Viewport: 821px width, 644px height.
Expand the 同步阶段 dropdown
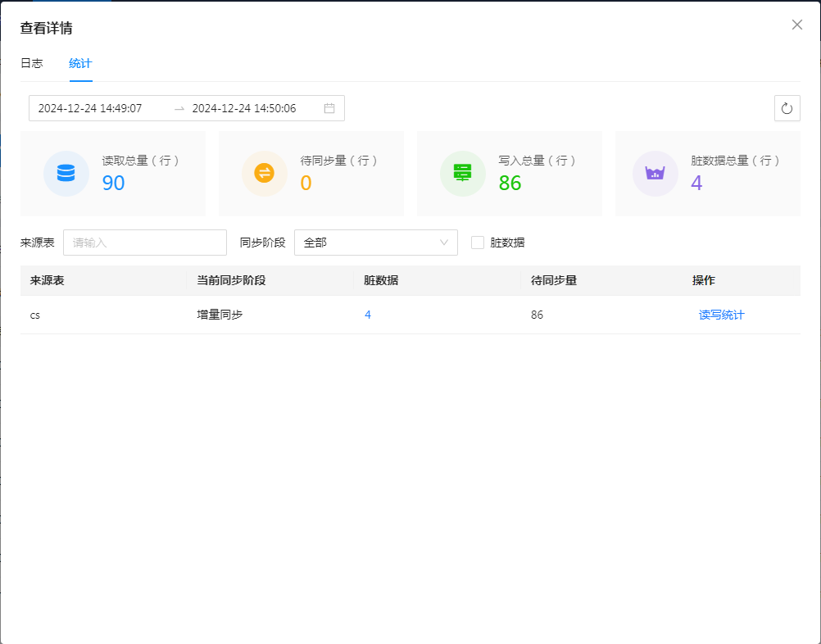tap(375, 243)
